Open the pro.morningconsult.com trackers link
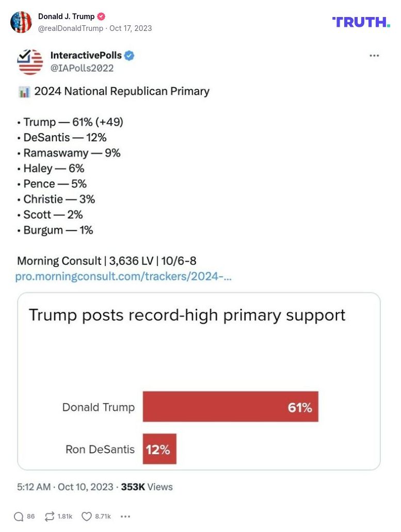The height and width of the screenshot is (532, 401). [x=125, y=277]
